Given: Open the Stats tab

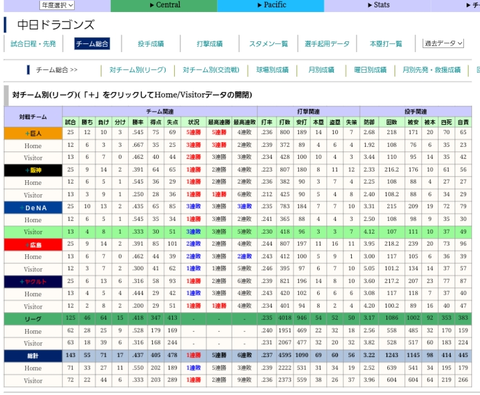Looking at the screenshot, I should (377, 5).
